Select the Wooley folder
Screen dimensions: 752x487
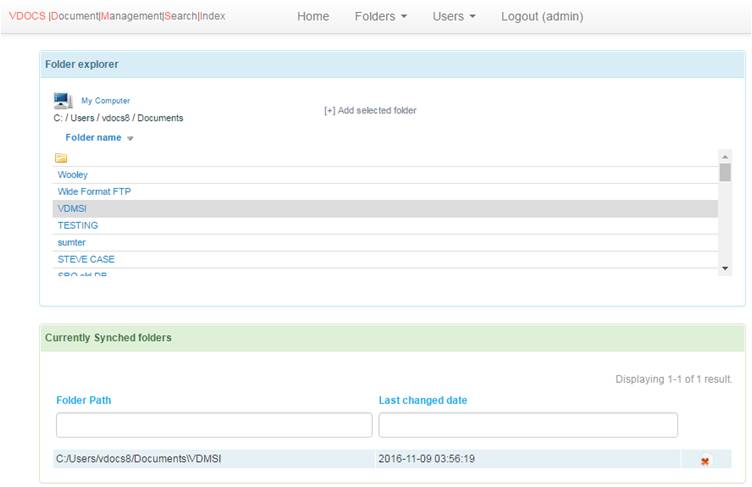pyautogui.click(x=73, y=175)
